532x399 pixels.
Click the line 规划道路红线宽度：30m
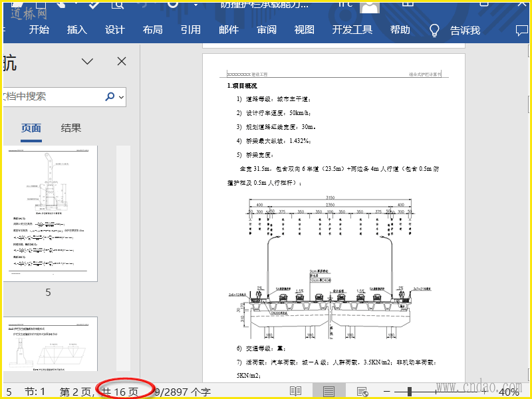pos(276,127)
